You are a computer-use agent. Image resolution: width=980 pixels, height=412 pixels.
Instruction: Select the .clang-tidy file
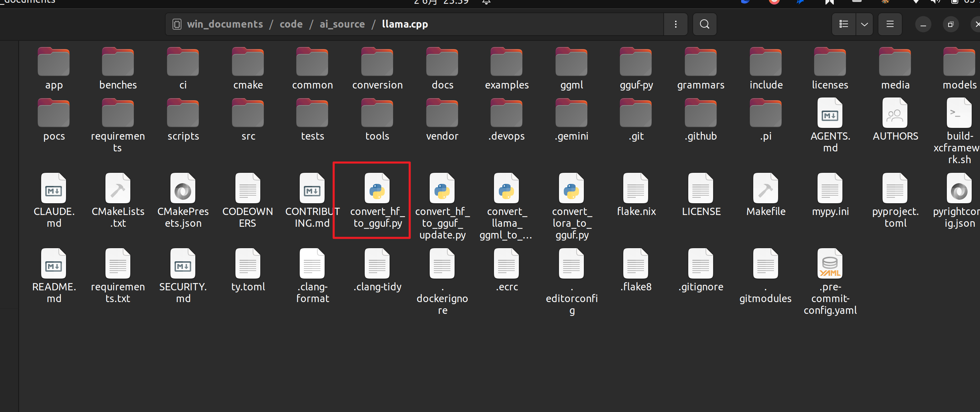(377, 270)
